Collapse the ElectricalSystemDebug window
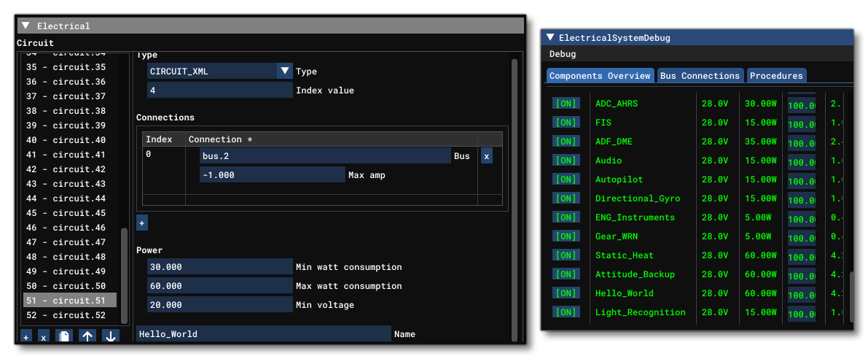Screen dimensions: 868x359 tap(550, 37)
